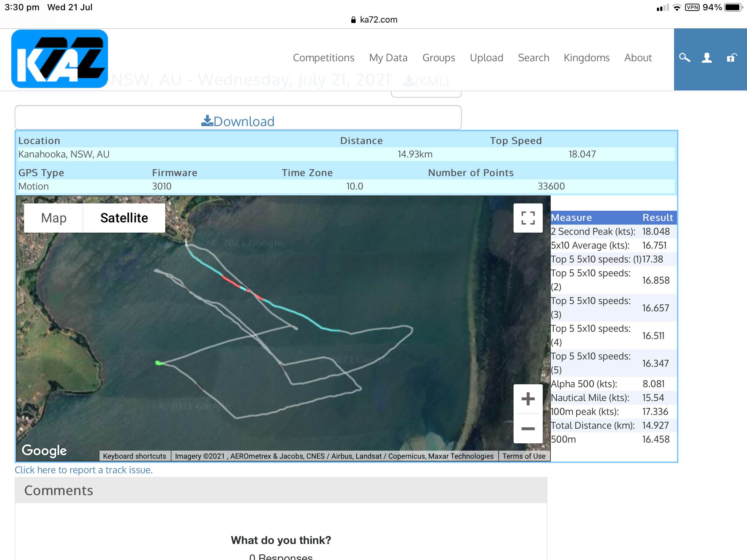The height and width of the screenshot is (560, 747).
Task: Open the Competitions menu
Action: tap(323, 58)
